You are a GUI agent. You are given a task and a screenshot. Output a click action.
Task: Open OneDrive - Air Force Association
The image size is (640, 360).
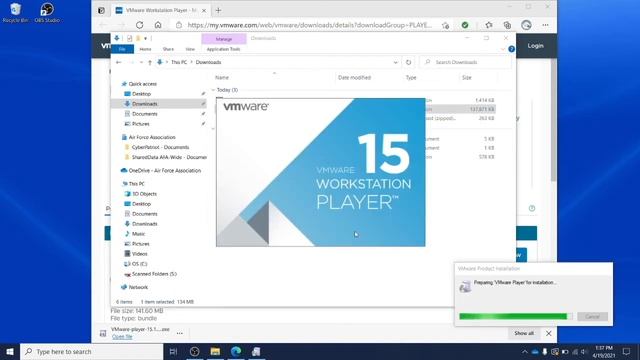(x=164, y=171)
